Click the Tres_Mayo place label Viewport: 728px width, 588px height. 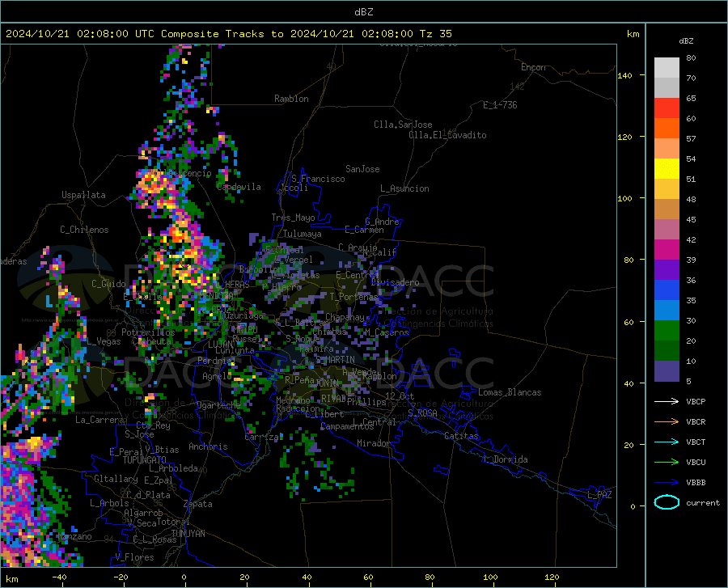pos(294,218)
